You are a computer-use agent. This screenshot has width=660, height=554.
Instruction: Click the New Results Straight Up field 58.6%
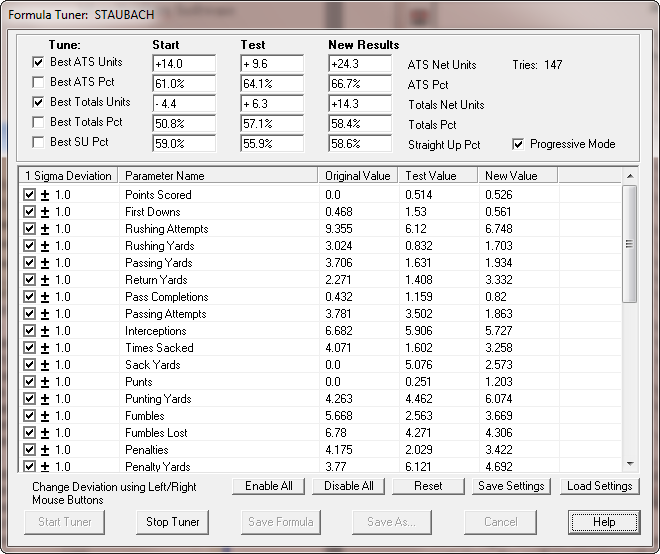pyautogui.click(x=360, y=144)
